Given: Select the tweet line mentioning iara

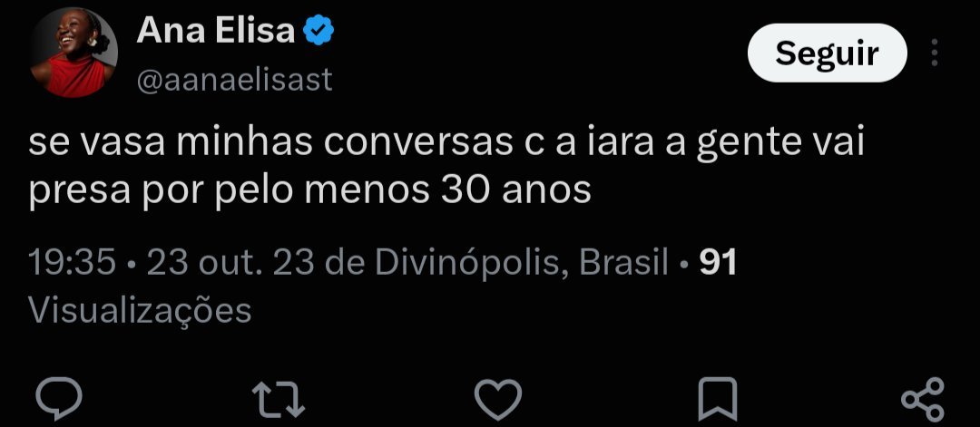Looking at the screenshot, I should [x=446, y=143].
